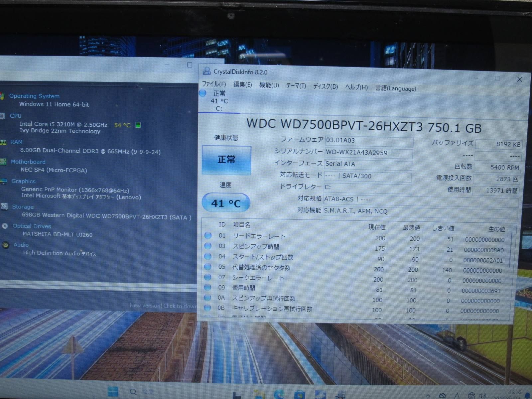Viewport: 532px width, 399px height.
Task: Open the ディスク(D) menu
Action: 325,86
